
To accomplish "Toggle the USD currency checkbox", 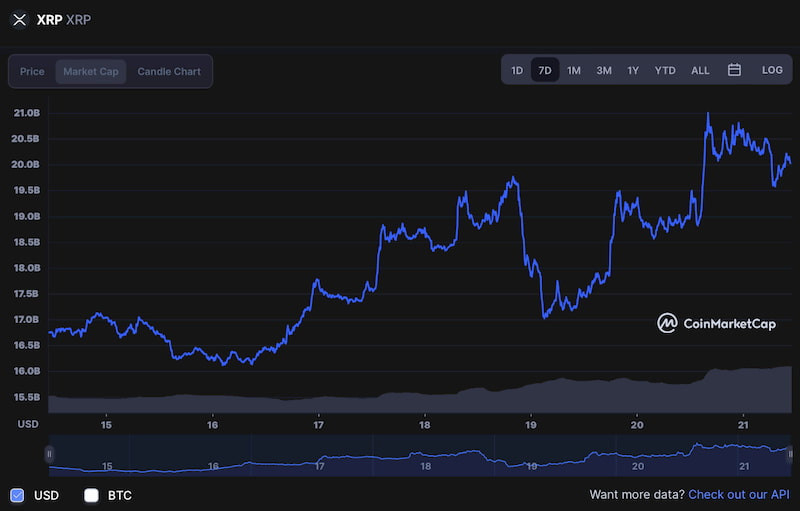I will coord(17,495).
